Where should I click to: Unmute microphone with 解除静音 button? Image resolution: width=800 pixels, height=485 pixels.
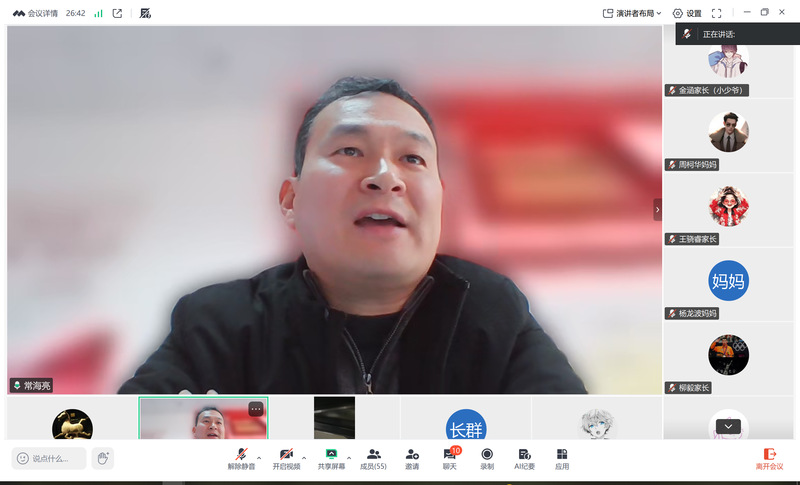[x=241, y=458]
